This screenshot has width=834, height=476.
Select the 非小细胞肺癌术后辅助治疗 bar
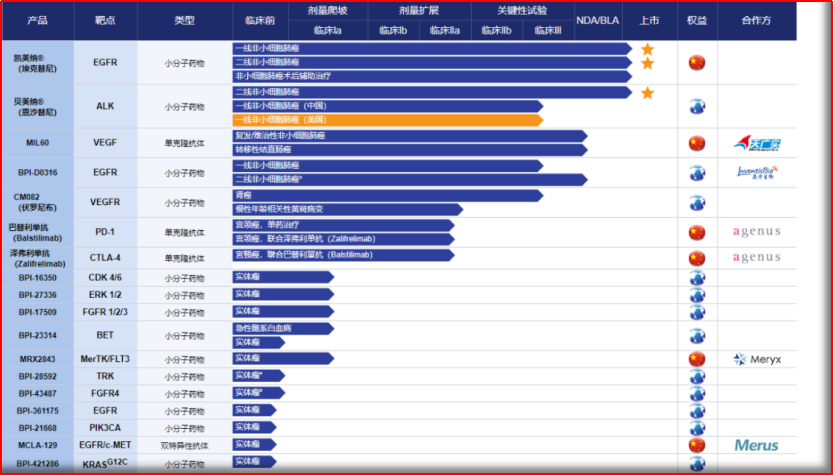[x=430, y=76]
